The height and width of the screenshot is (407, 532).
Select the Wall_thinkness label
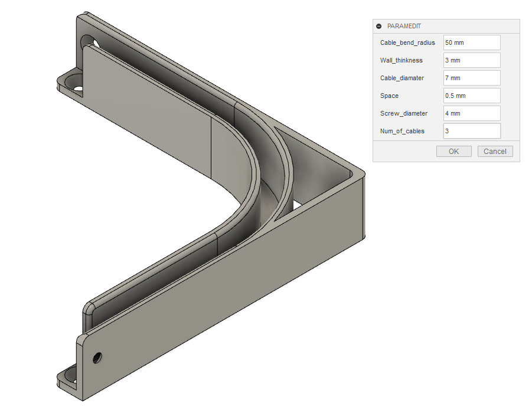click(x=402, y=60)
